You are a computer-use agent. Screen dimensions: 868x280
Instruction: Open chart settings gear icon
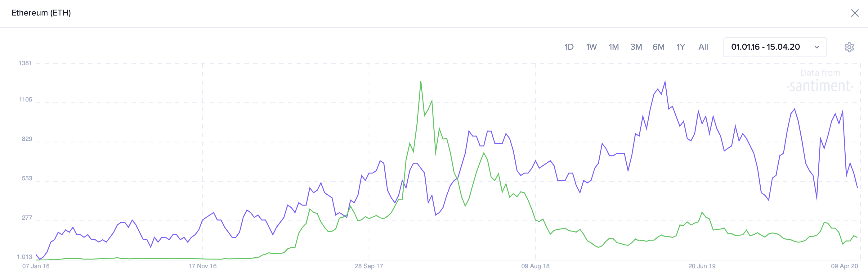[849, 47]
